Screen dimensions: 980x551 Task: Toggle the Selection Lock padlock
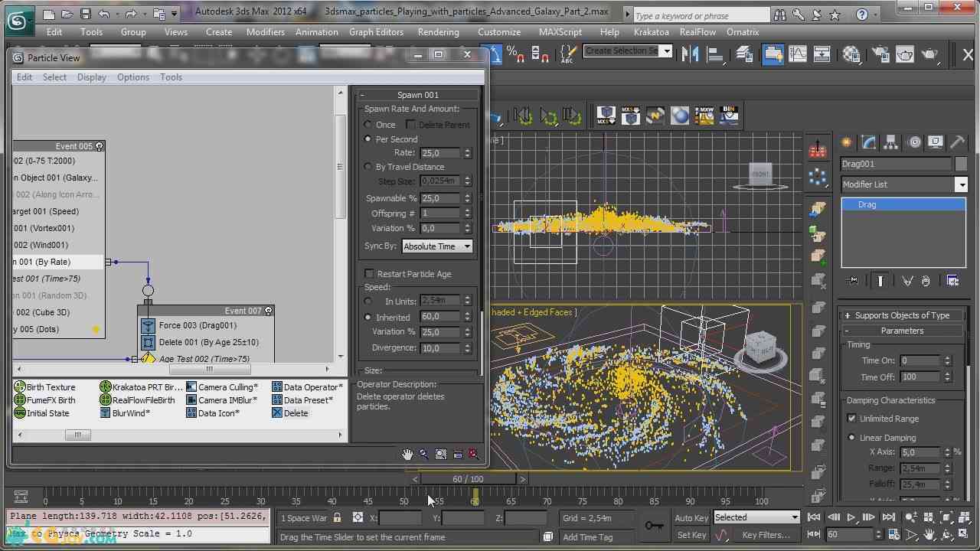(337, 518)
